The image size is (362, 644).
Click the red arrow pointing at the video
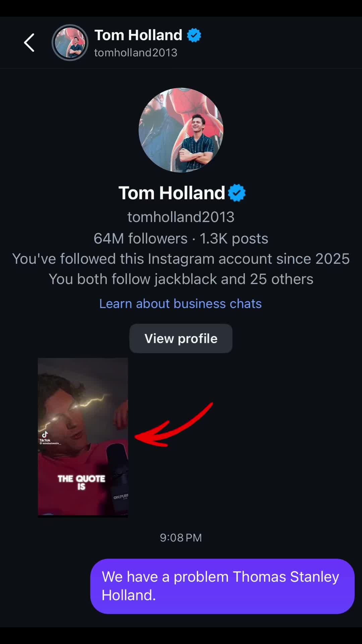coord(173,425)
